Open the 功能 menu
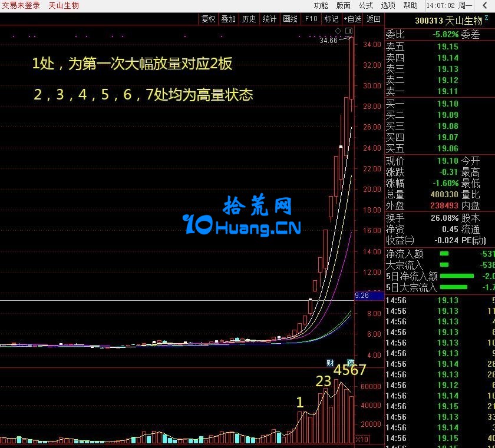 click(321, 5)
